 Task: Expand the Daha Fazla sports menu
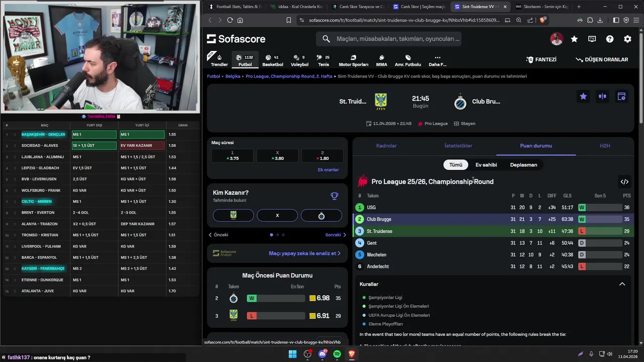point(437,60)
